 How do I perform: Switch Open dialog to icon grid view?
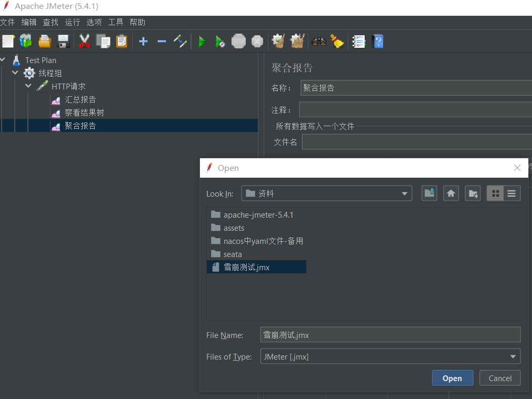click(x=495, y=193)
